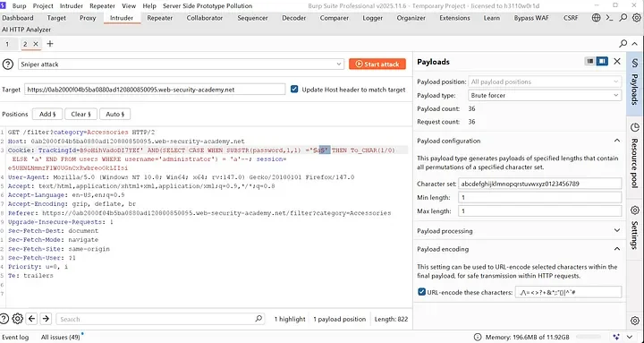This screenshot has width=644, height=343.
Task: Click the Character set input field
Action: [539, 184]
